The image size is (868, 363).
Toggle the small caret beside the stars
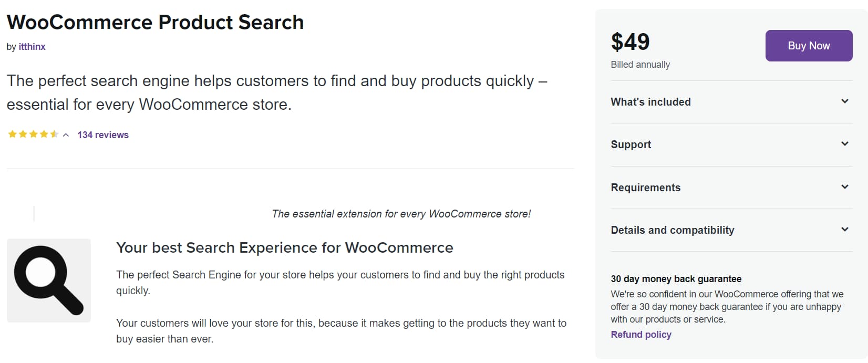coord(66,135)
